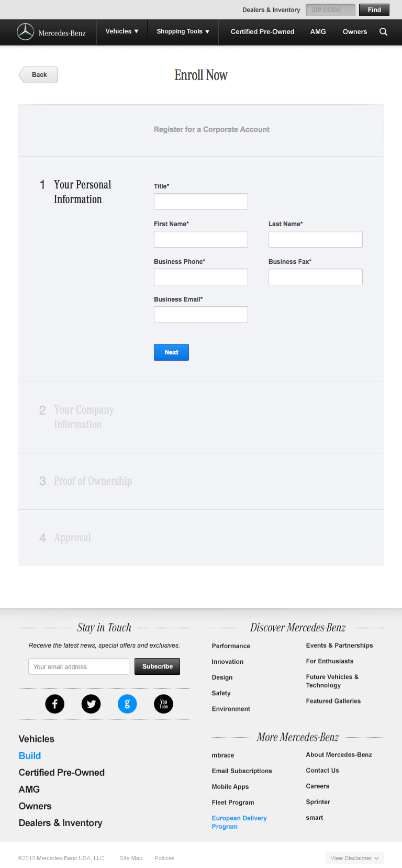Image resolution: width=402 pixels, height=868 pixels.
Task: Open Certified Pre-Owned in navigation bar
Action: 262,32
